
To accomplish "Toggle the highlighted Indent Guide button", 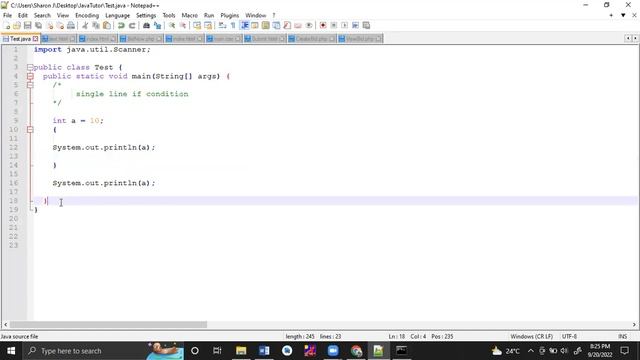I will click(x=244, y=26).
